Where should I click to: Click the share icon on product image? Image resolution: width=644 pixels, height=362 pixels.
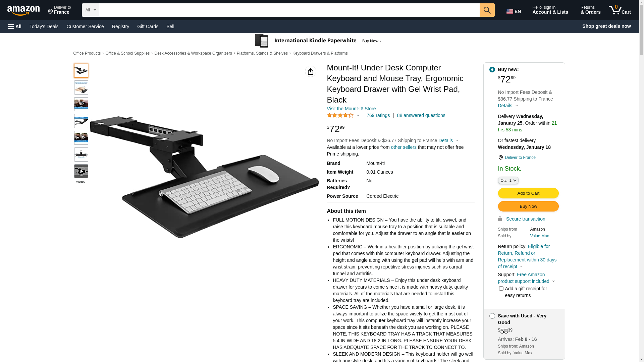(x=311, y=71)
